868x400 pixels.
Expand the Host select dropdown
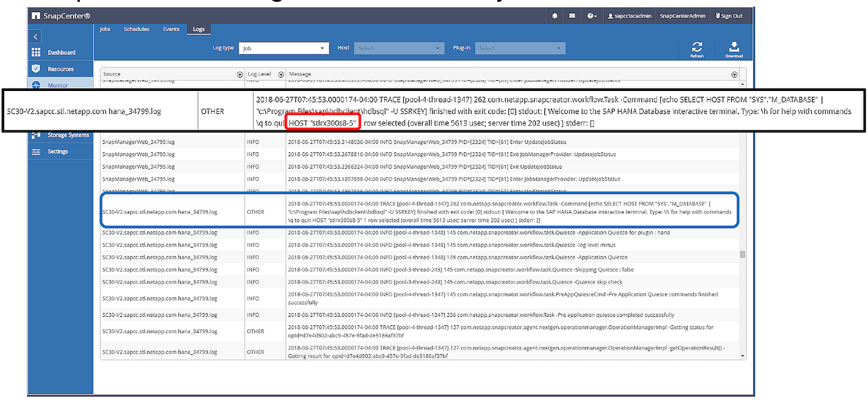point(399,48)
